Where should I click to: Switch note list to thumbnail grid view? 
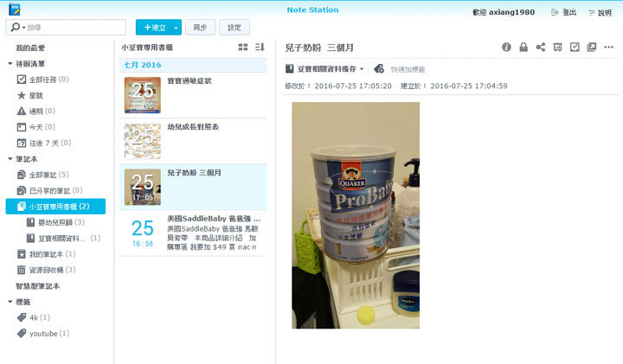tap(243, 48)
